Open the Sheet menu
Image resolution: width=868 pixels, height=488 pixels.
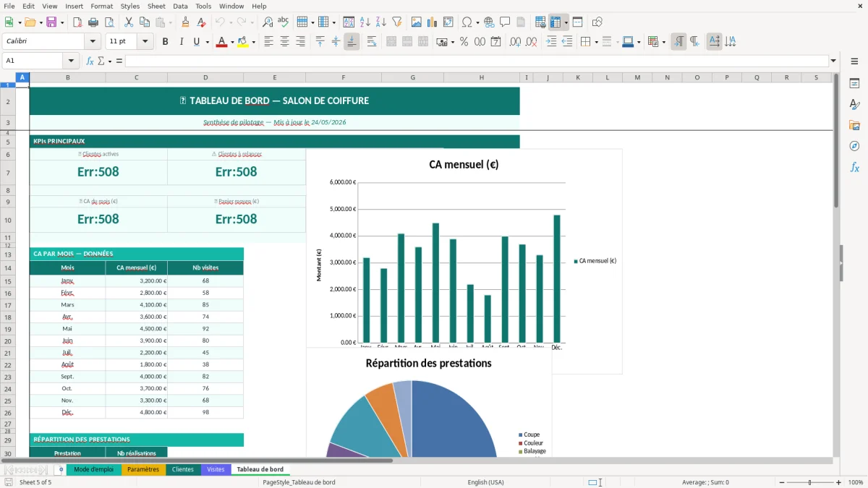tap(156, 6)
